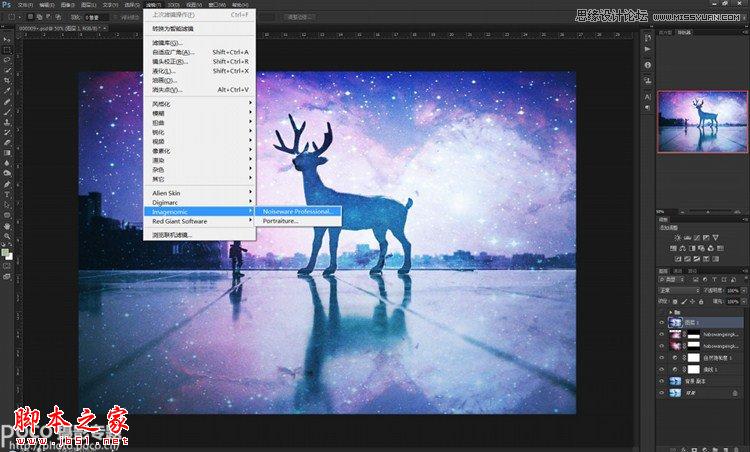Open 镜头校正(R) lens correction
750x452 pixels.
coord(200,61)
